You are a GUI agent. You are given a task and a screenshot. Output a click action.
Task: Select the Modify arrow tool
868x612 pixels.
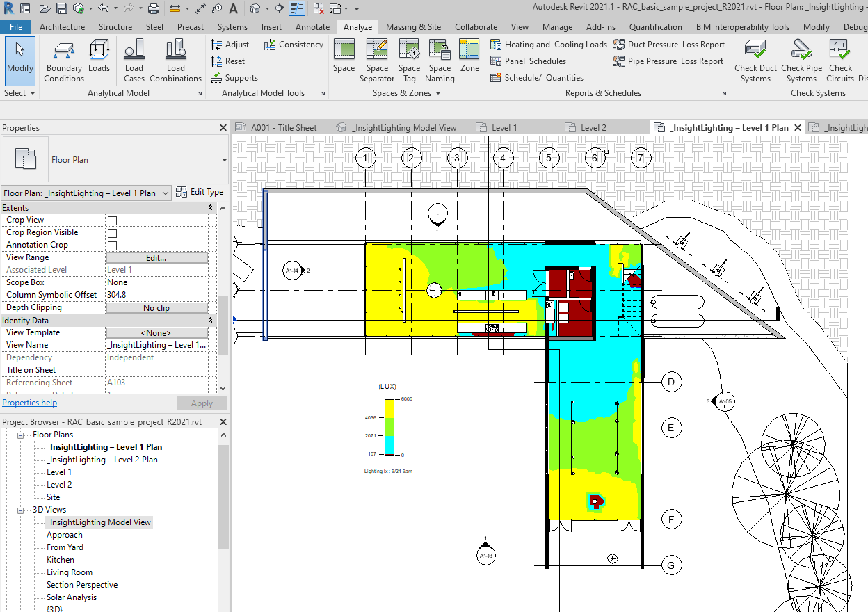pyautogui.click(x=20, y=61)
